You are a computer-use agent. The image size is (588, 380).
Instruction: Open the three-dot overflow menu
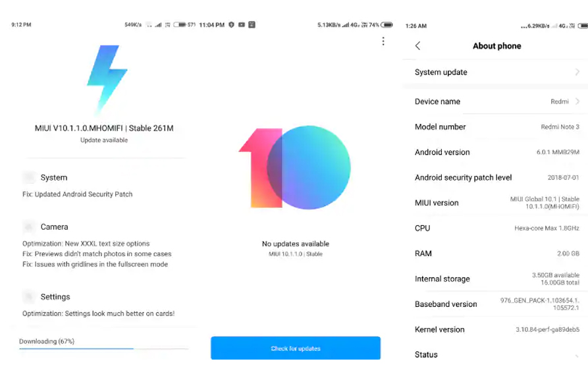pos(383,41)
